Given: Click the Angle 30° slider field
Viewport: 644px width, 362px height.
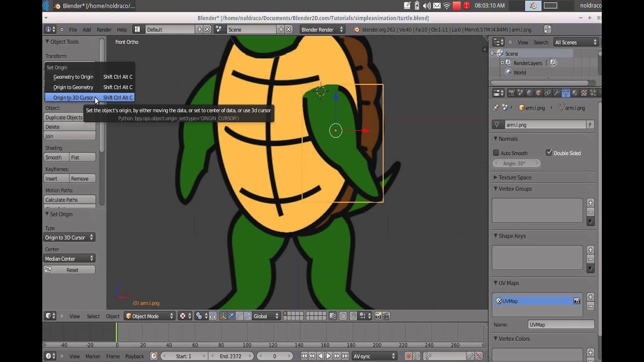Looking at the screenshot, I should 516,163.
